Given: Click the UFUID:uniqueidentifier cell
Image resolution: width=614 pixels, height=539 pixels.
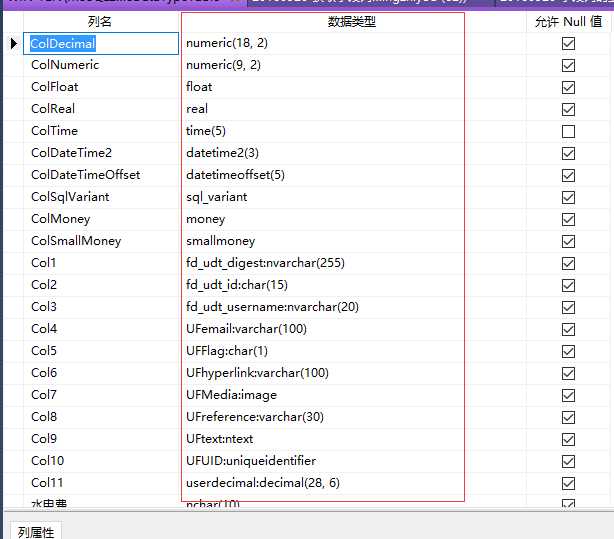Looking at the screenshot, I should [x=251, y=461].
